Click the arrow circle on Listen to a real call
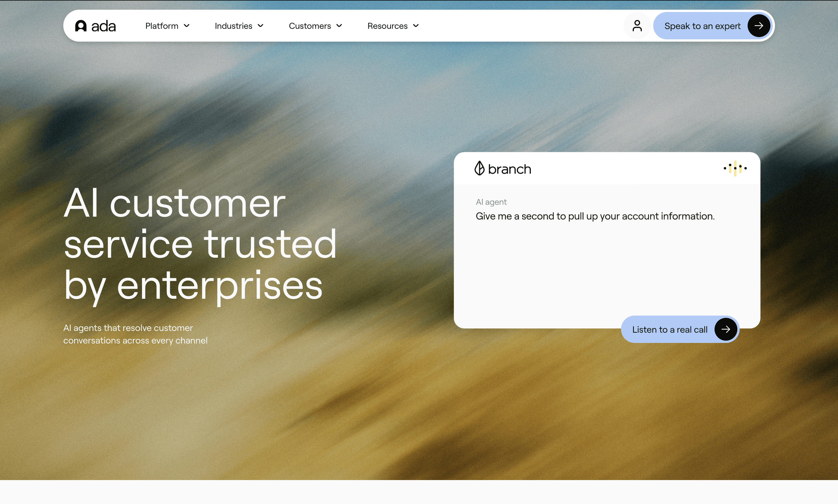The image size is (838, 504). (x=726, y=329)
